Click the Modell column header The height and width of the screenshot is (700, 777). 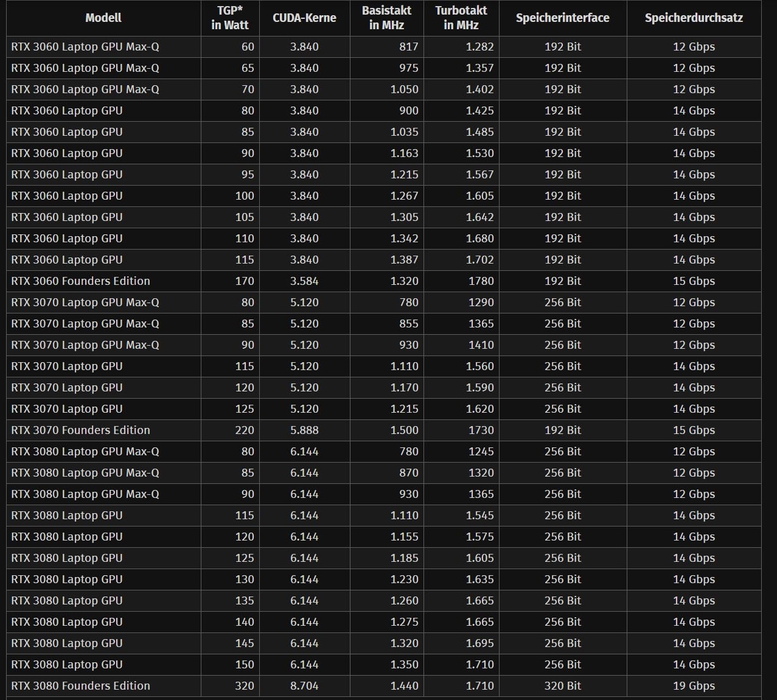(103, 18)
